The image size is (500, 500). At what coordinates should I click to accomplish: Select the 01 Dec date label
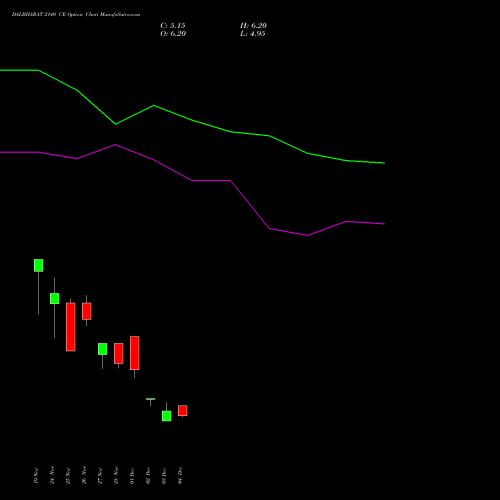(x=132, y=475)
